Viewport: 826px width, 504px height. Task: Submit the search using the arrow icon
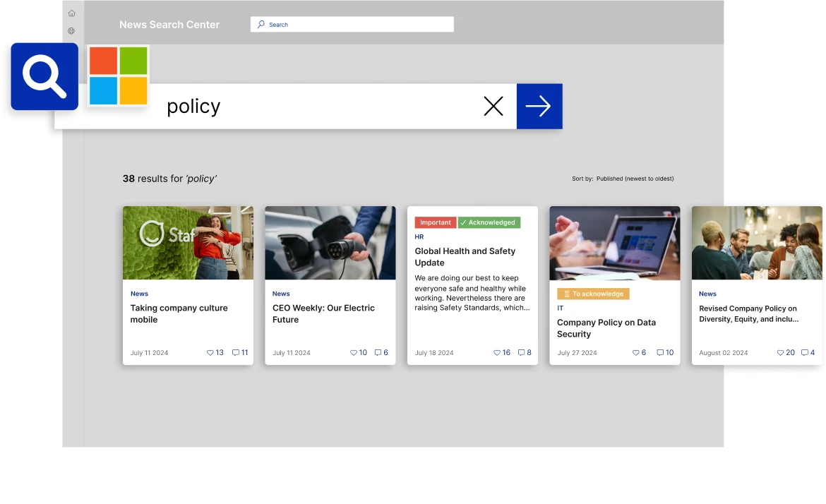539,106
